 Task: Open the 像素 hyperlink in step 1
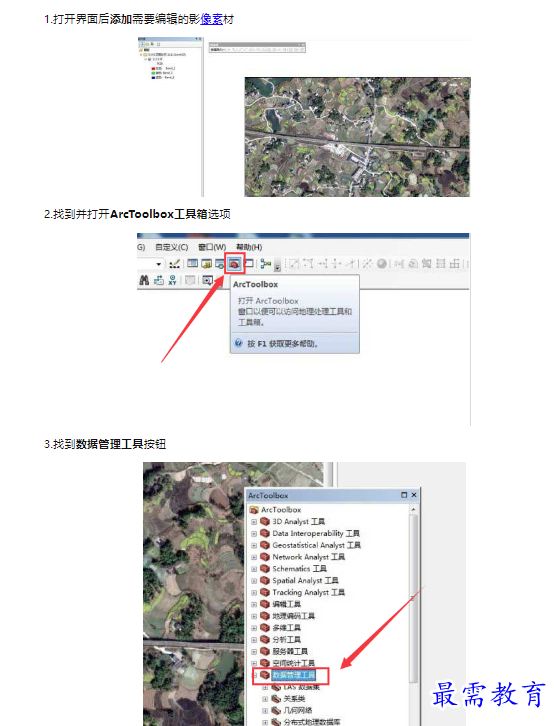click(x=212, y=19)
